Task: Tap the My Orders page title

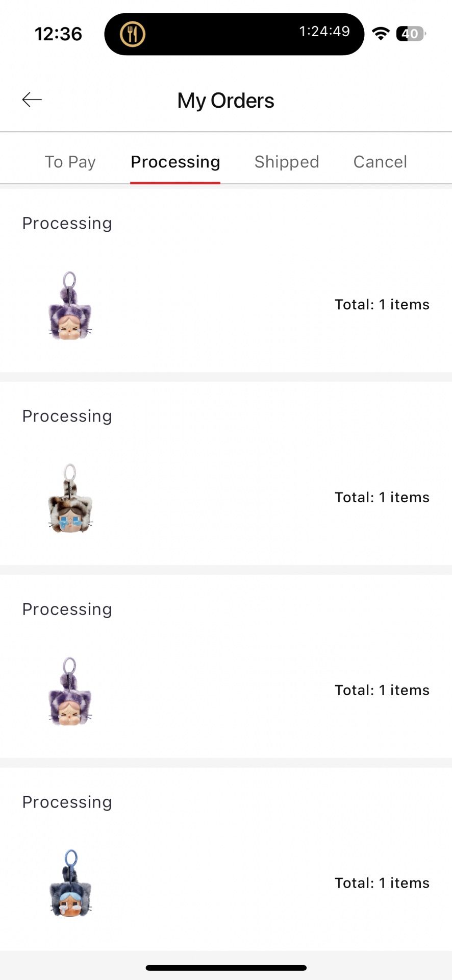Action: [225, 101]
